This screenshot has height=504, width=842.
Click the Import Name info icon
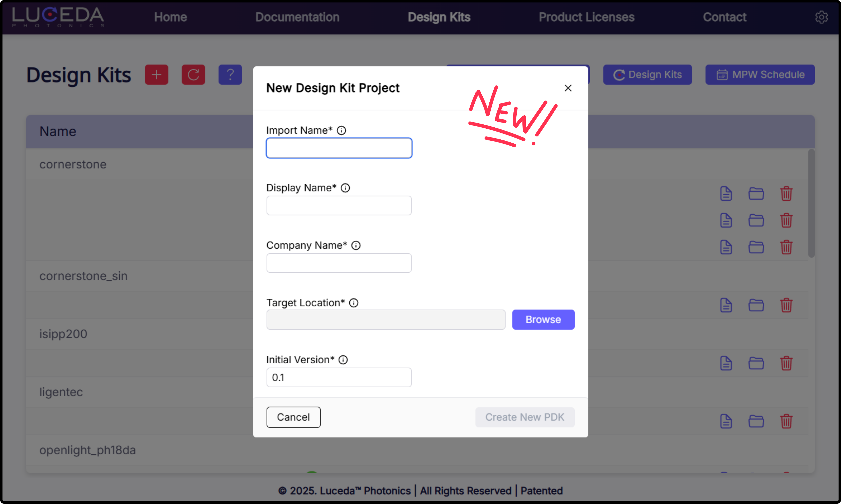click(x=341, y=131)
